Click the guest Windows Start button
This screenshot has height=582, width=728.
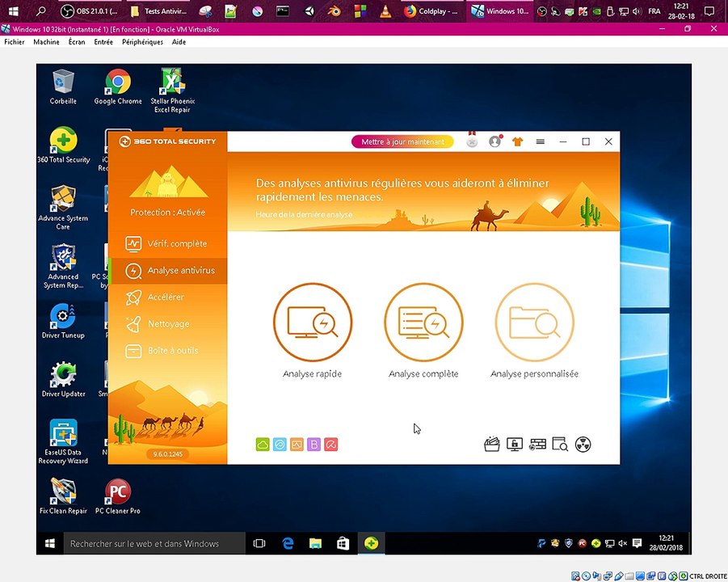[x=49, y=543]
